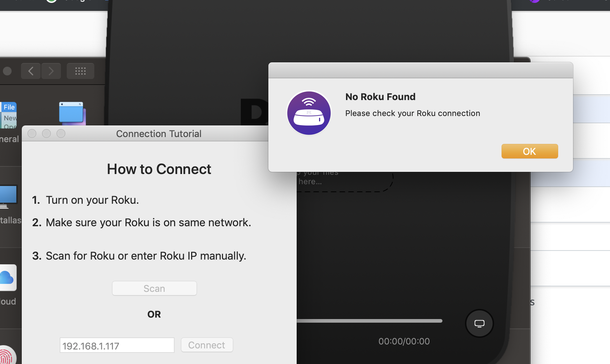Open the General preferences icon
Viewport: 610px width, 364px height.
click(9, 115)
